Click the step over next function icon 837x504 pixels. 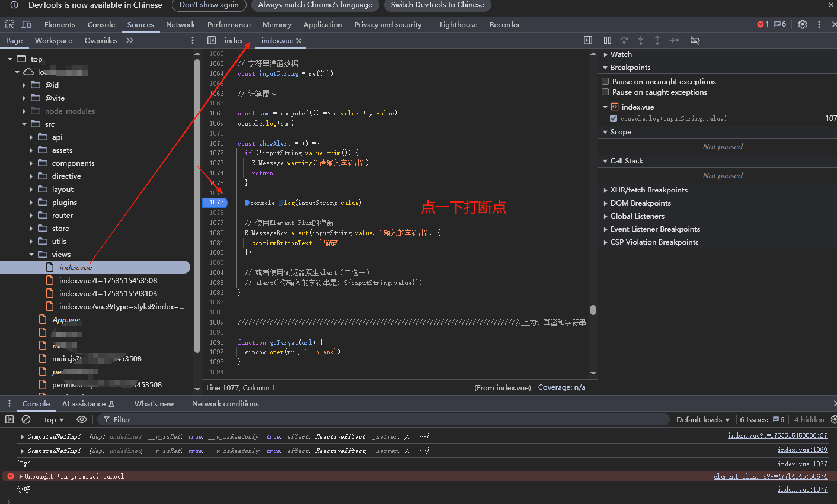point(624,40)
